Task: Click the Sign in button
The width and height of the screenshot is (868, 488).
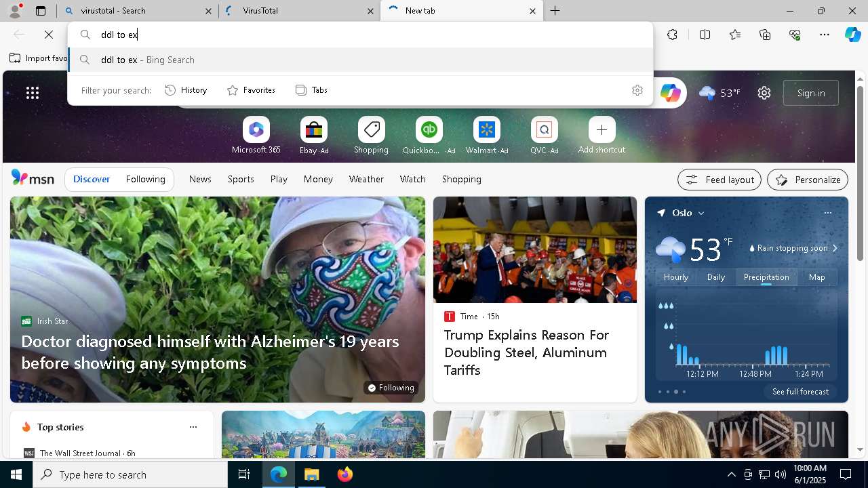Action: (x=811, y=93)
